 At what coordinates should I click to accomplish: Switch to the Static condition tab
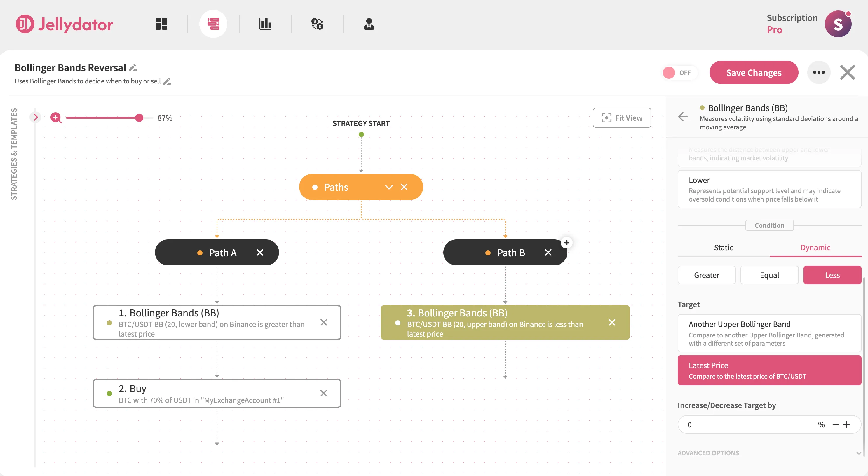[x=724, y=247]
